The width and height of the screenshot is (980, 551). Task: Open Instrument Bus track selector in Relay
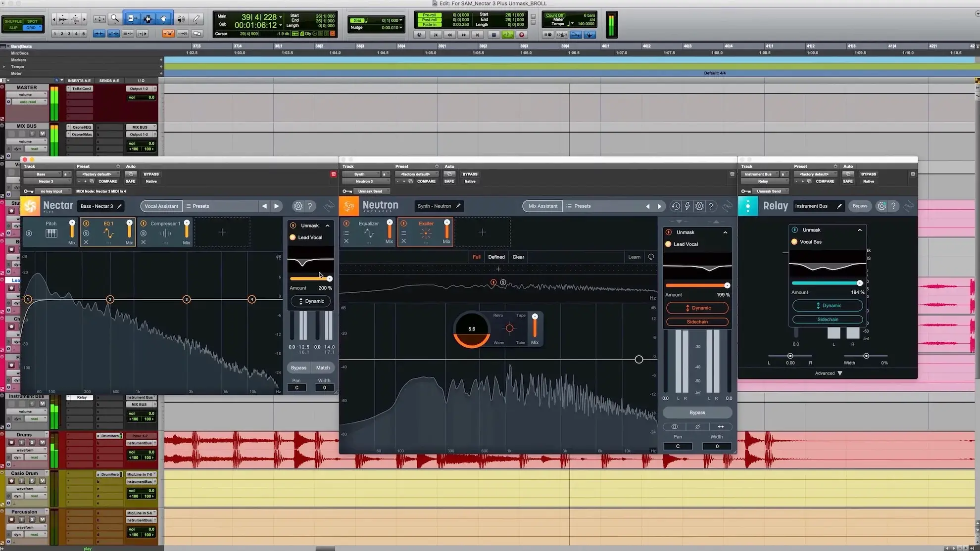coord(759,174)
